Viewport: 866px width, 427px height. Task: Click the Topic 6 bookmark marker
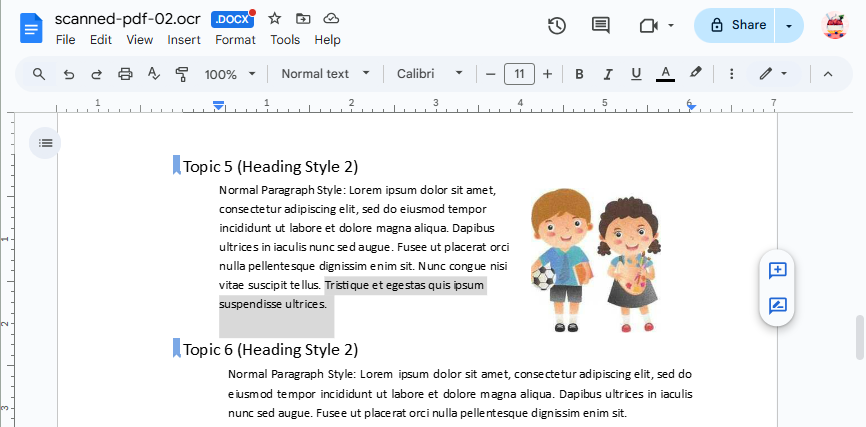coord(177,348)
